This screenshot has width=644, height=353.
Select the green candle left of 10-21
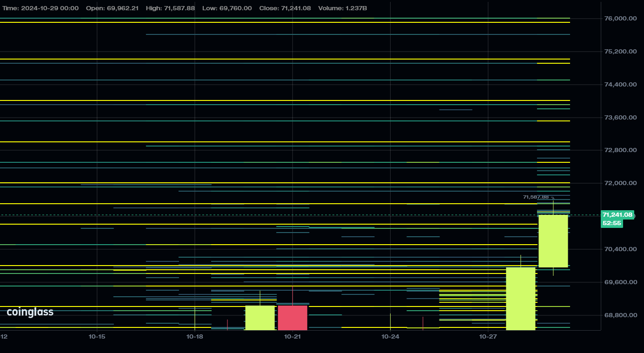click(x=260, y=318)
